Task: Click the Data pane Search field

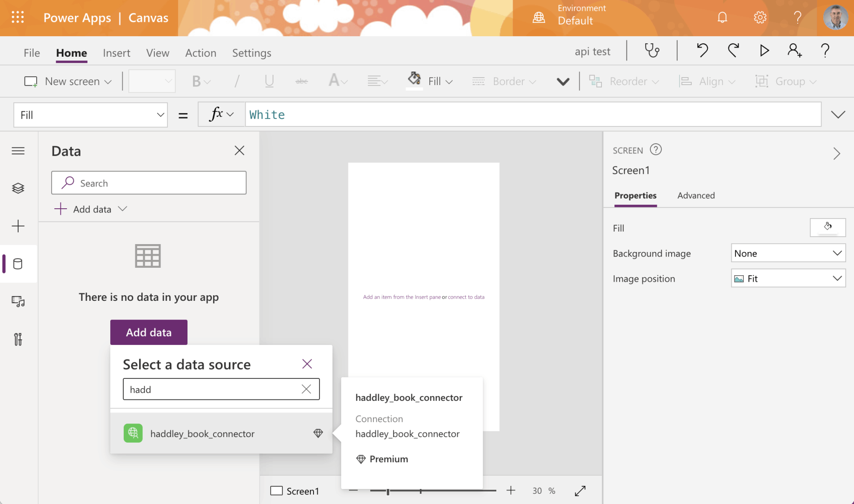Action: pyautogui.click(x=149, y=183)
